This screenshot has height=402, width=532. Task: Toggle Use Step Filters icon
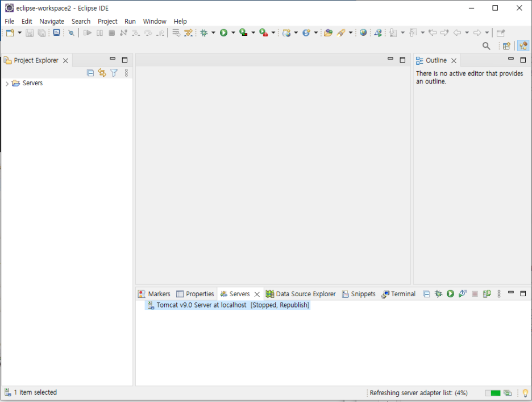(x=188, y=33)
